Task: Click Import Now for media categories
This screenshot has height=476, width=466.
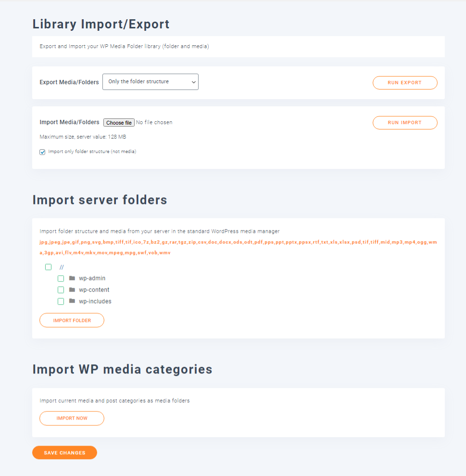Action: click(x=72, y=418)
